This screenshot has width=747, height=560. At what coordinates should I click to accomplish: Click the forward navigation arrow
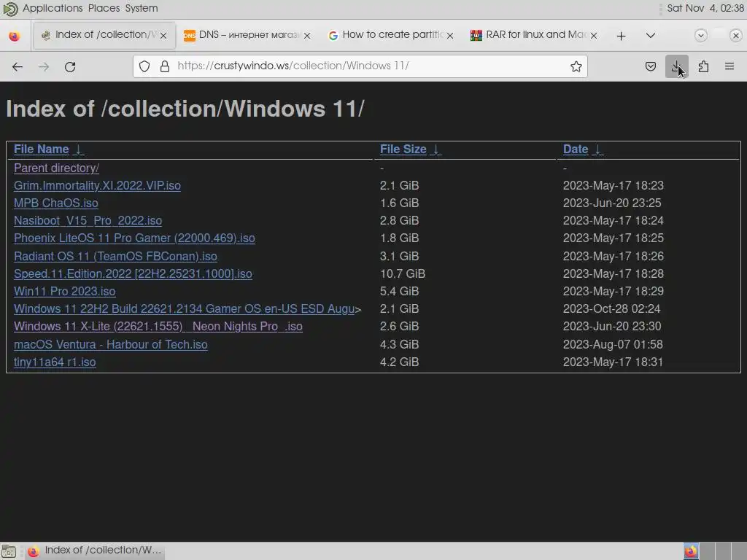click(44, 66)
